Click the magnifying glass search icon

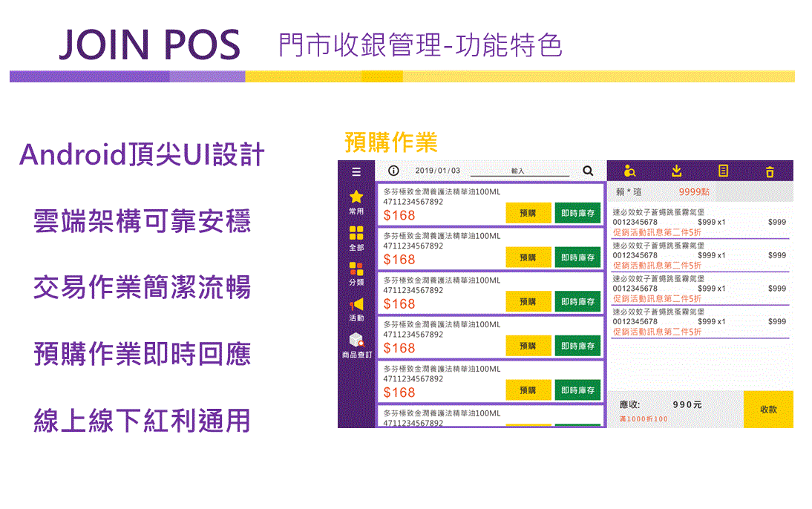coord(588,171)
